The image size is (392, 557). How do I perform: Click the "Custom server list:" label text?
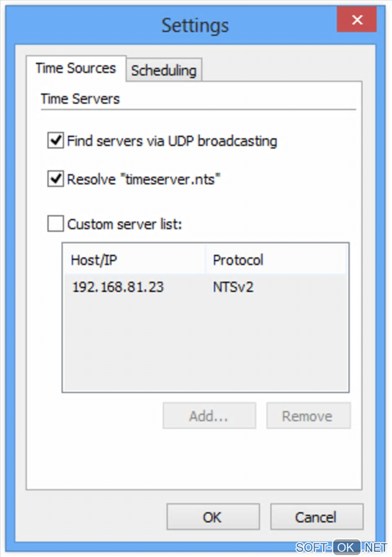[125, 224]
